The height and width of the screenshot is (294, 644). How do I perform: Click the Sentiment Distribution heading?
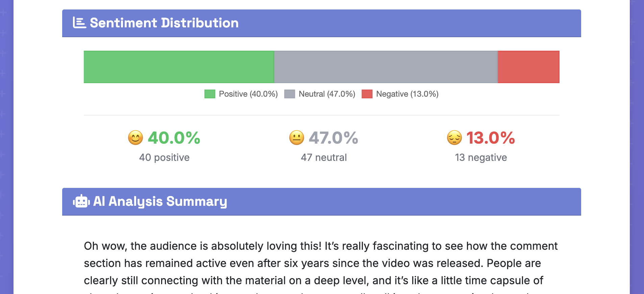(164, 23)
